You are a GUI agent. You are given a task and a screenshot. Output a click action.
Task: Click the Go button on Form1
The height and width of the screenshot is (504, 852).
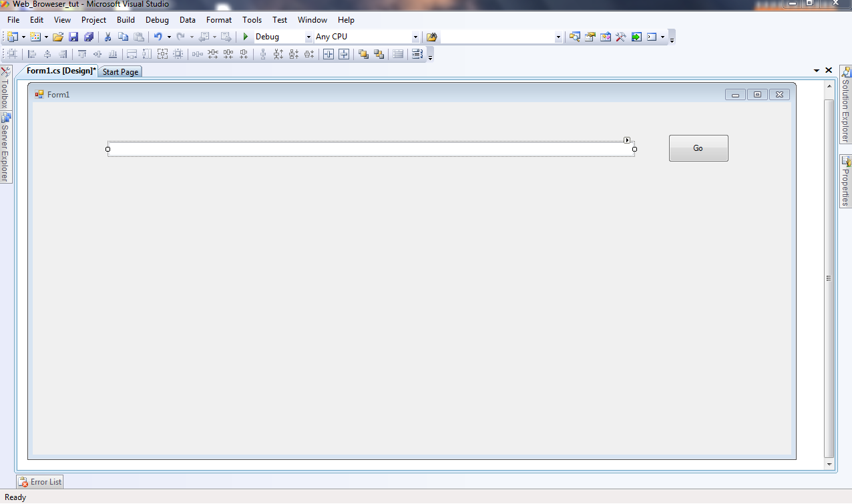[x=698, y=148]
